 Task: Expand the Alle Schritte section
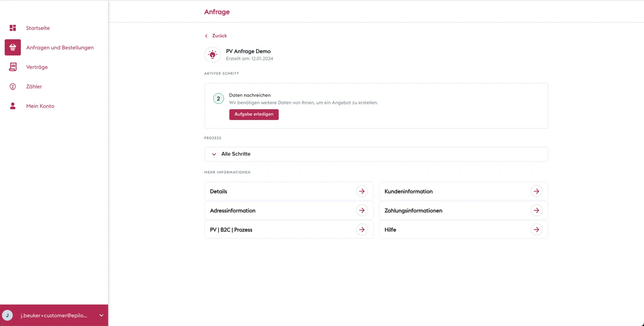pos(376,154)
